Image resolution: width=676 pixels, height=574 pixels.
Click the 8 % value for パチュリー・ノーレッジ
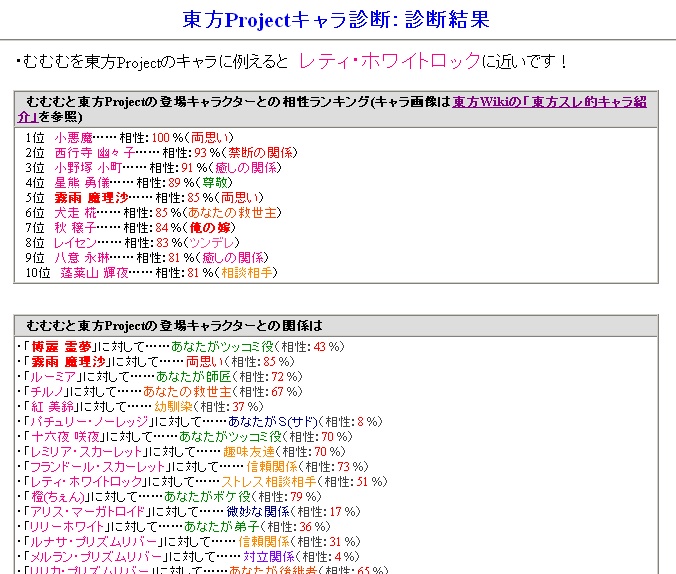click(x=367, y=422)
